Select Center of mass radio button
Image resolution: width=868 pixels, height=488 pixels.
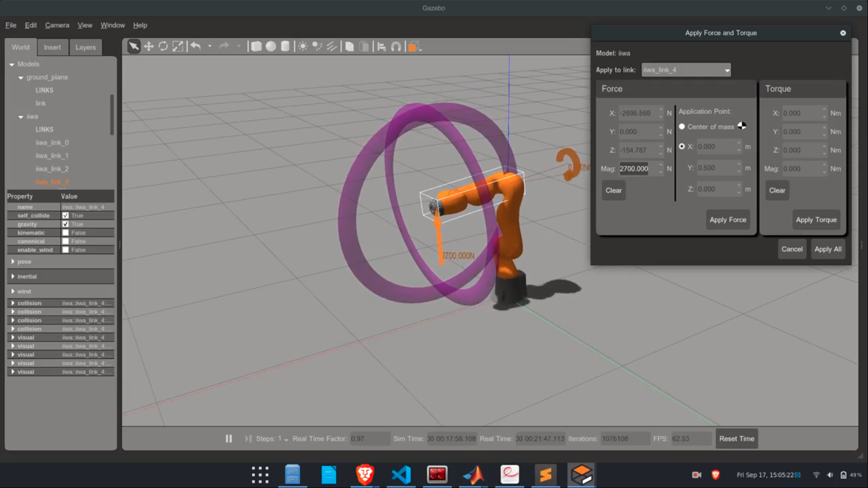tap(682, 127)
